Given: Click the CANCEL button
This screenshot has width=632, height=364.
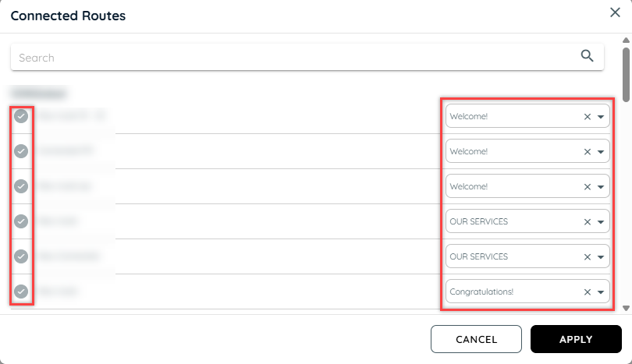Looking at the screenshot, I should (x=476, y=339).
